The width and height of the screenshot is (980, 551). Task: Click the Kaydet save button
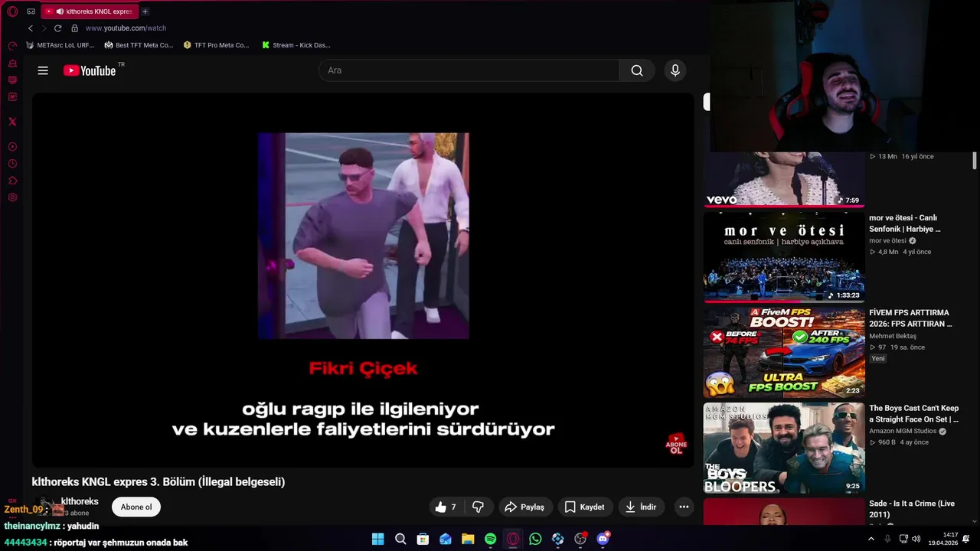coord(585,507)
